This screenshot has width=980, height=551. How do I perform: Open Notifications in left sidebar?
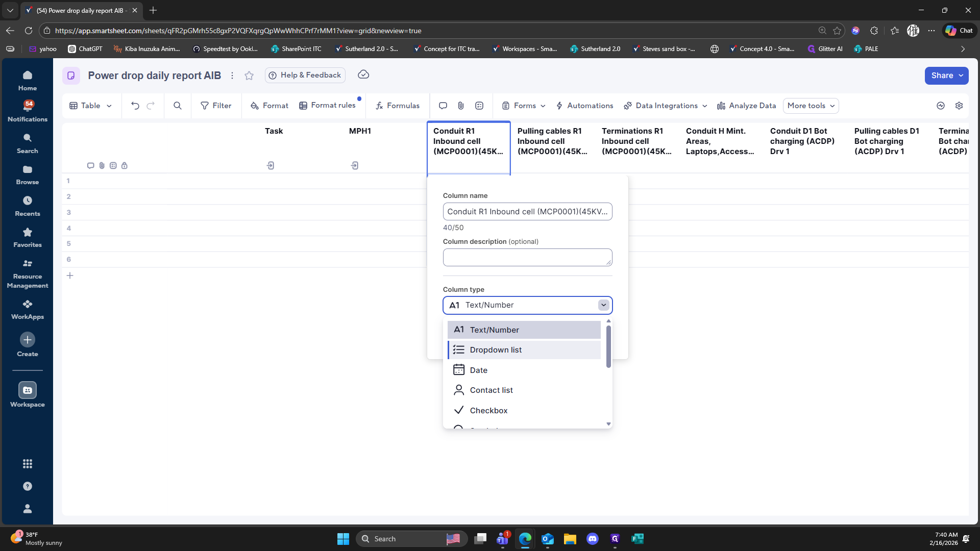(x=28, y=111)
